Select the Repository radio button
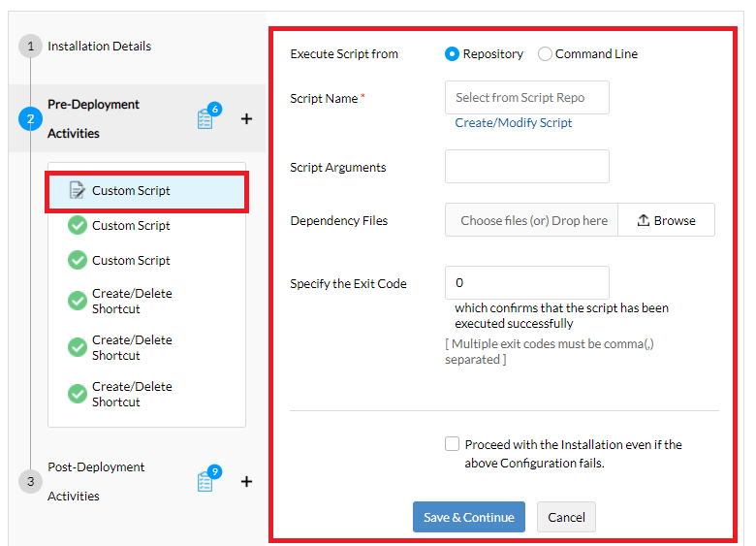The width and height of the screenshot is (756, 546). coord(452,54)
